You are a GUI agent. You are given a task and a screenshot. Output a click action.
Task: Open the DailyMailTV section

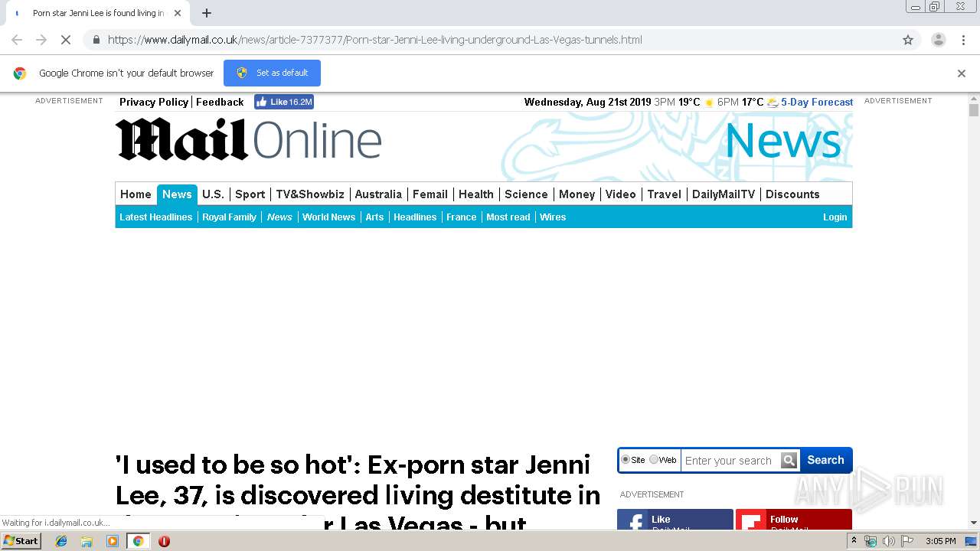point(724,194)
